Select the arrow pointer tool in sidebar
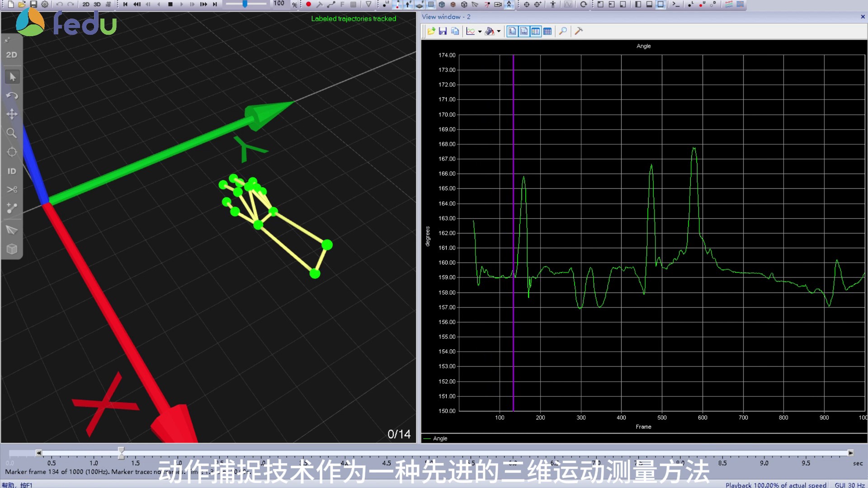The width and height of the screenshot is (868, 488). click(x=12, y=77)
